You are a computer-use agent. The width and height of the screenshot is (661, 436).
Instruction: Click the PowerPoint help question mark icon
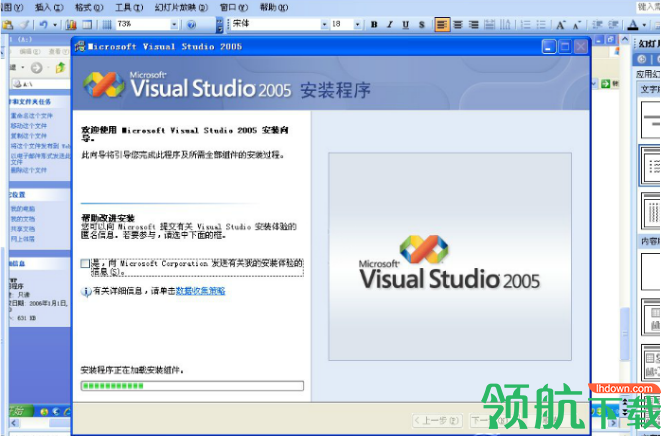click(x=191, y=25)
